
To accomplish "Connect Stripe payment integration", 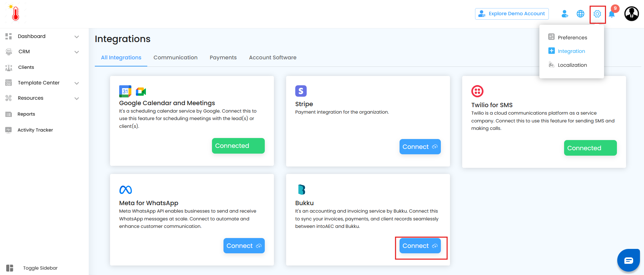I will [x=420, y=147].
